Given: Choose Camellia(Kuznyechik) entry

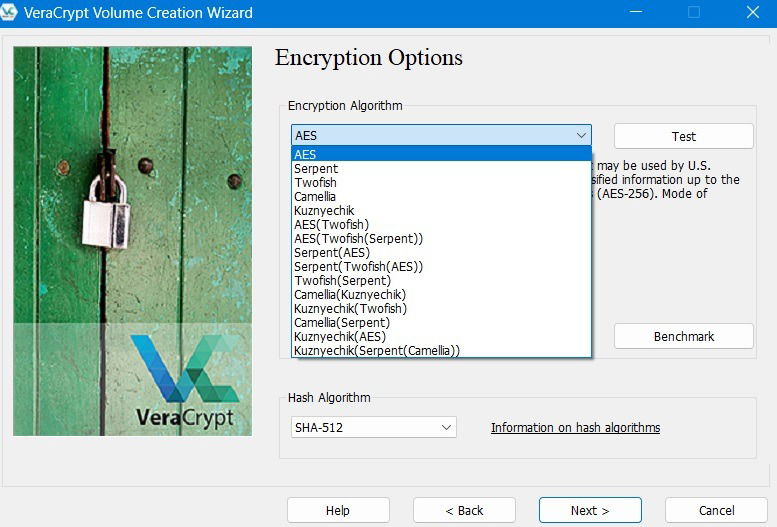Looking at the screenshot, I should coord(441,294).
